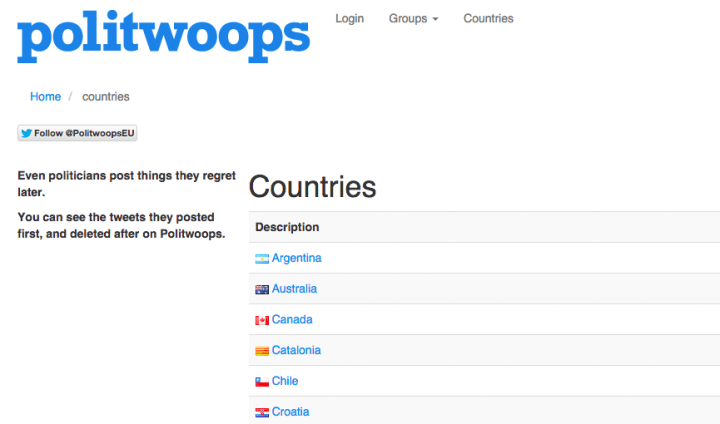Viewport: 720px width, 424px height.
Task: Open the Login page
Action: coord(349,18)
